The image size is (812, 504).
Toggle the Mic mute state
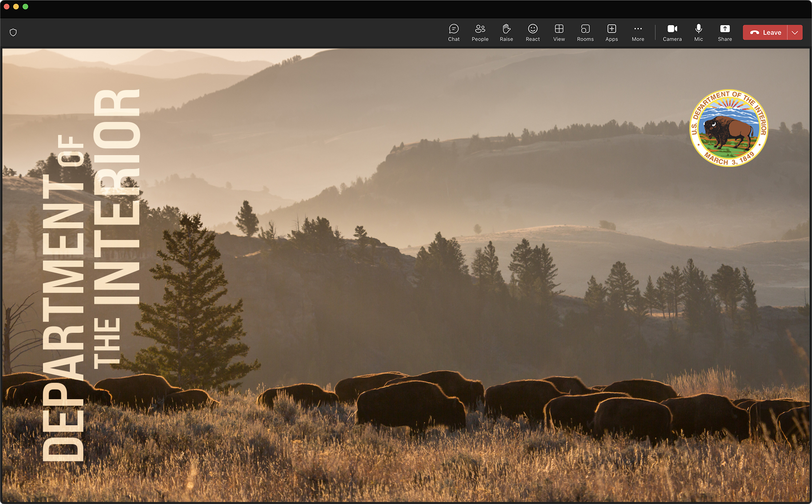coord(698,32)
